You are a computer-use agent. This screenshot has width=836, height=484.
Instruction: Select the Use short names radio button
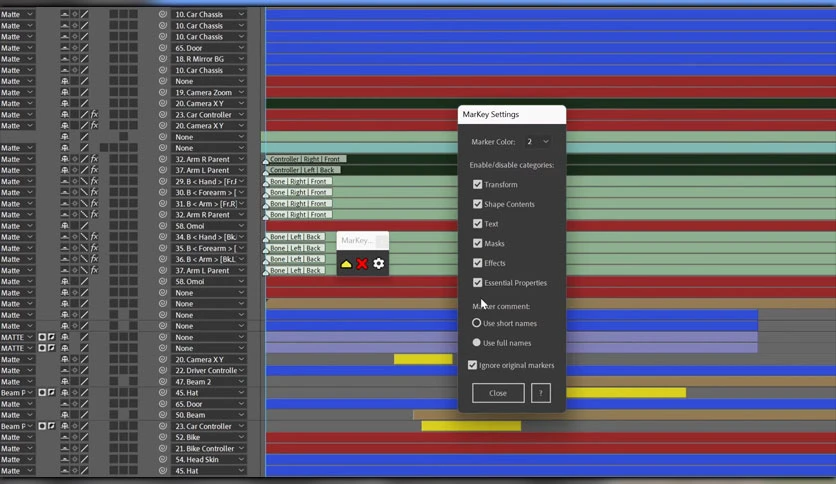click(x=476, y=323)
